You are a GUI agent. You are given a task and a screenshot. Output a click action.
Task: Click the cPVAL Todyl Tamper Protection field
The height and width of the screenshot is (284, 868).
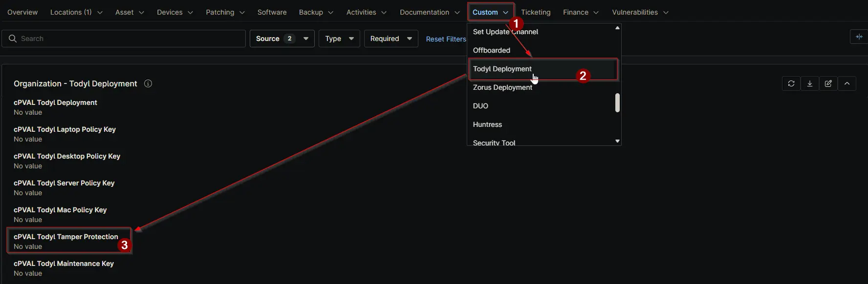[66, 242]
